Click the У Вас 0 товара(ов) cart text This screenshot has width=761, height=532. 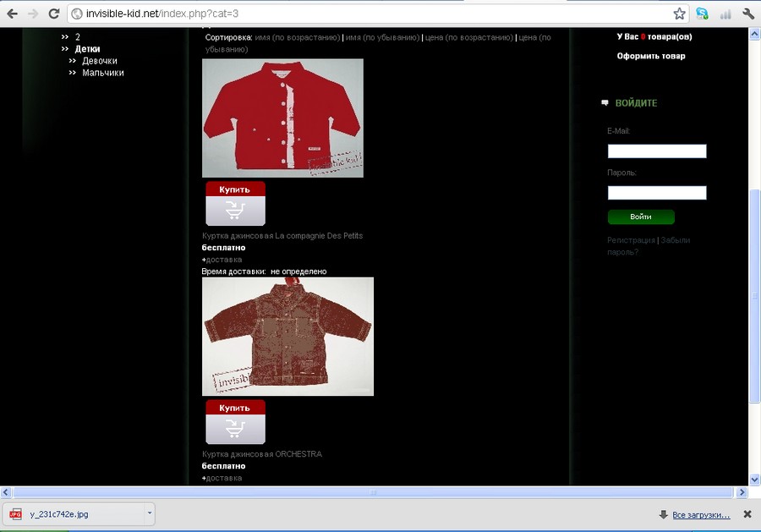654,37
